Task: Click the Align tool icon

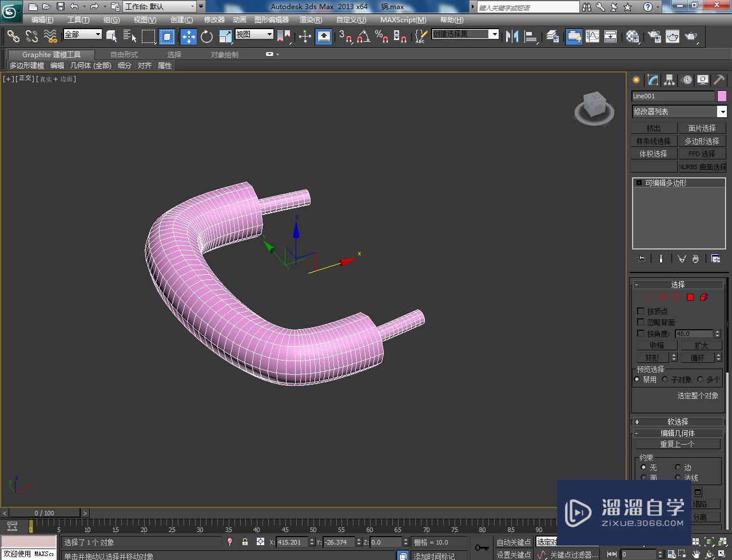Action: point(531,37)
